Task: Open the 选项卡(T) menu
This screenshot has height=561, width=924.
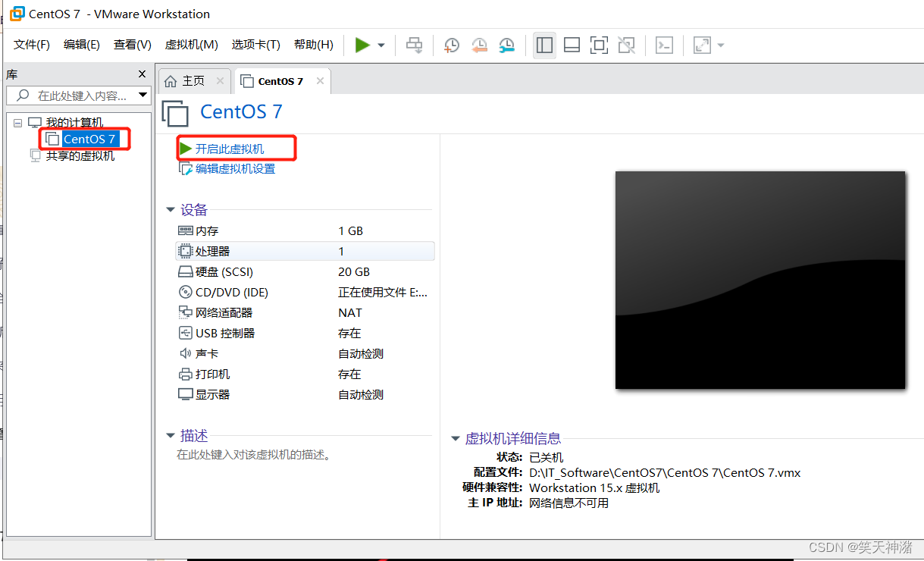Action: [x=256, y=45]
